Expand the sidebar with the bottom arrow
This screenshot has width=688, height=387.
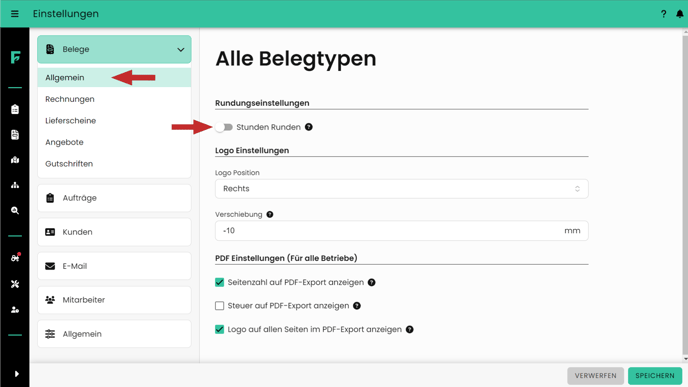pyautogui.click(x=16, y=374)
